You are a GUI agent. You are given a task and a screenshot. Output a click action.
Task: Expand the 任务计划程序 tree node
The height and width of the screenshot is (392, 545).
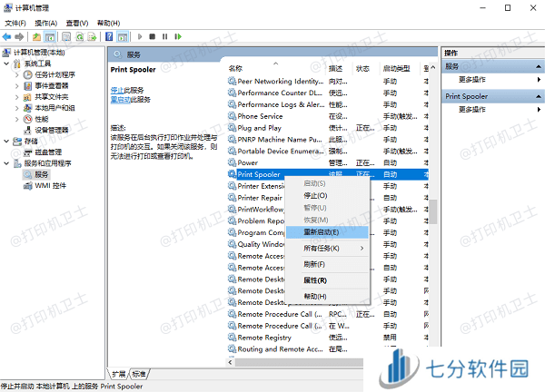[x=16, y=75]
